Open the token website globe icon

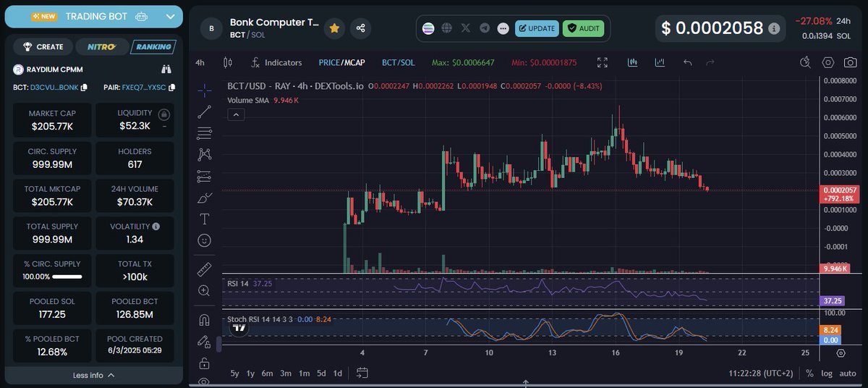[x=447, y=28]
